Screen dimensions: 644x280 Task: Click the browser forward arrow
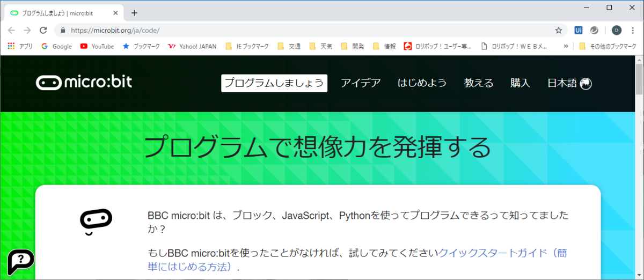point(27,31)
